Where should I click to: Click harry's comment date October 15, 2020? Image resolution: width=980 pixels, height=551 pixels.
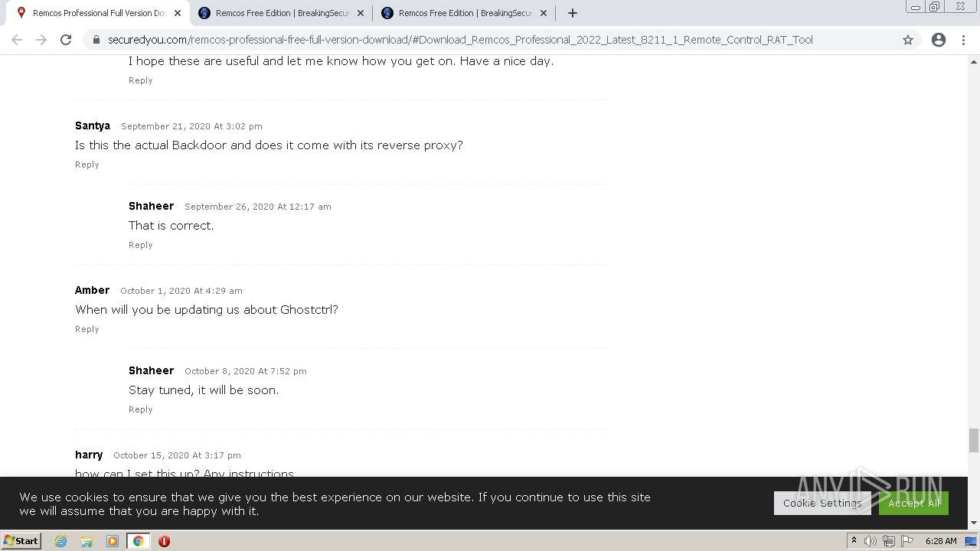pos(177,455)
